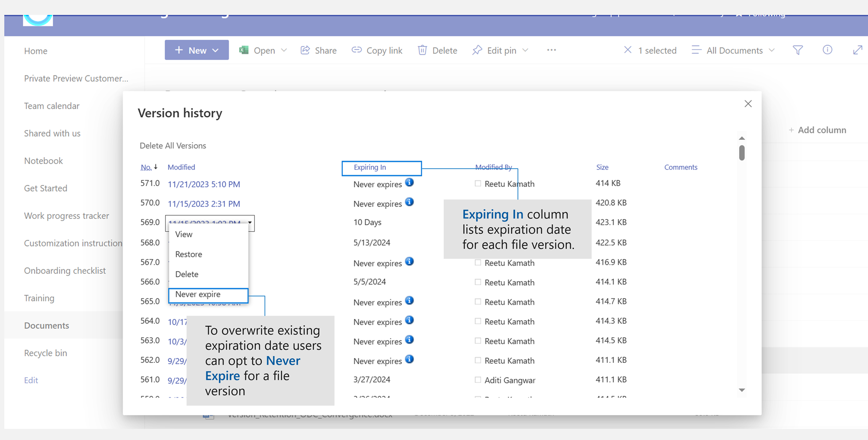868x440 pixels.
Task: Select View from version context menu
Action: [184, 234]
